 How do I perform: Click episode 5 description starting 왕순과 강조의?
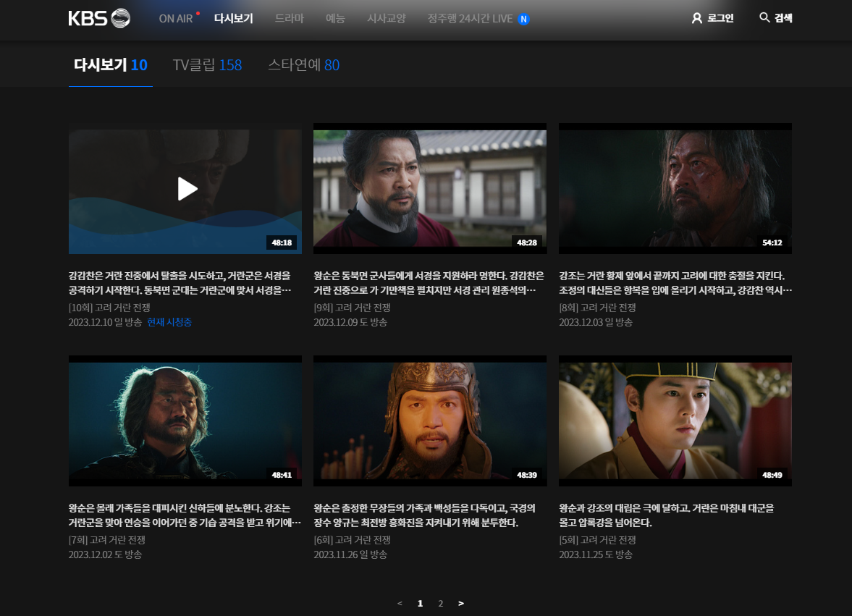tap(667, 515)
